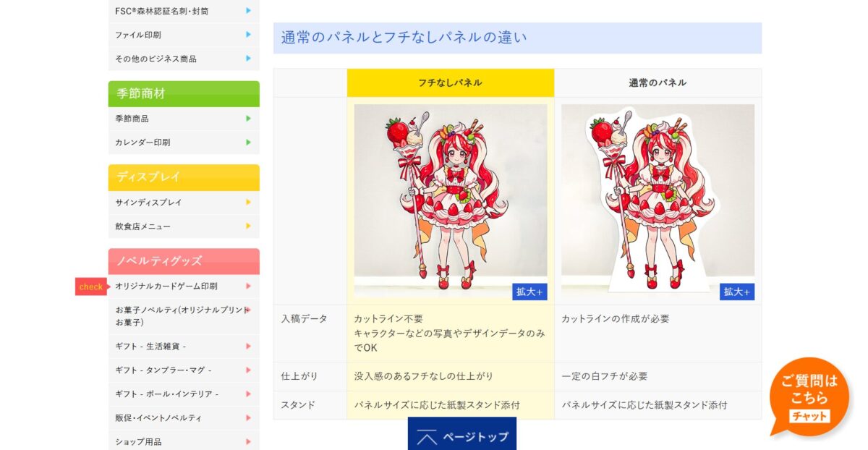Open the ご質問はこちら chat bubble
This screenshot has width=868, height=450.
(809, 396)
